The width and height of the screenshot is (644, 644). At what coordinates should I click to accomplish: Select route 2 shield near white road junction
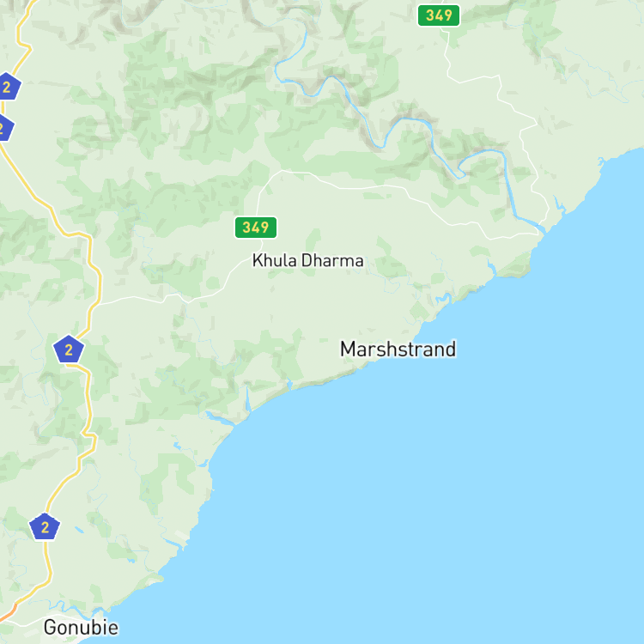[x=69, y=349]
